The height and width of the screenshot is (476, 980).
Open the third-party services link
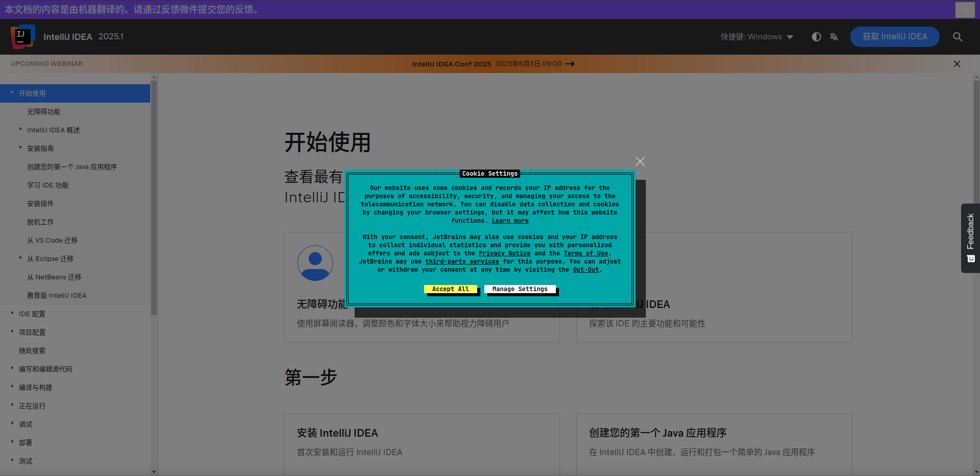point(462,261)
